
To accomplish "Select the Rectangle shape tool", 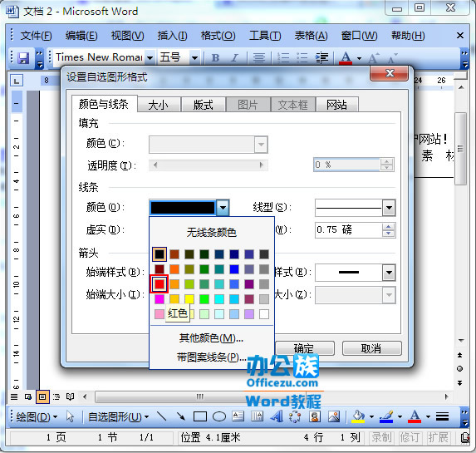I will 200,416.
